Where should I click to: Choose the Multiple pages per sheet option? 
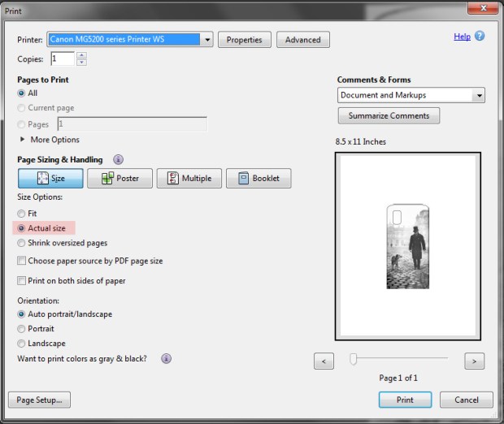point(189,179)
